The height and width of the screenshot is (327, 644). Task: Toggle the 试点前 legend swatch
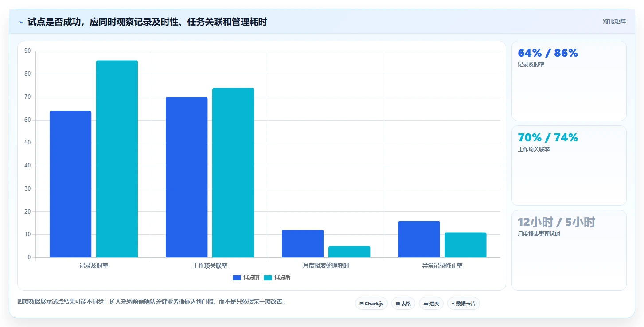(237, 278)
